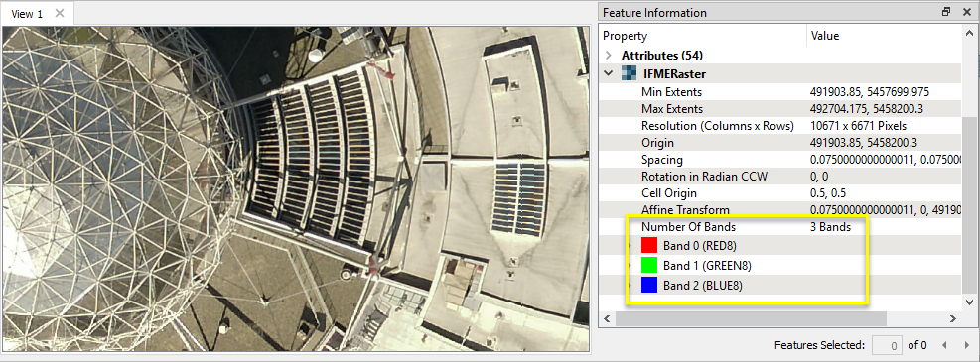Click the red Band 0 swatch
The width and height of the screenshot is (980, 362).
pos(649,245)
